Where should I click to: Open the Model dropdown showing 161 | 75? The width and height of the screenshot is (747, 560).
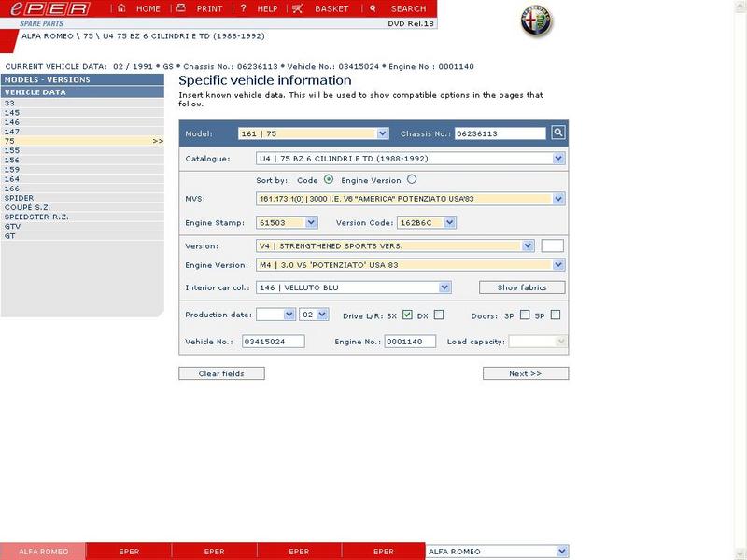click(x=314, y=133)
